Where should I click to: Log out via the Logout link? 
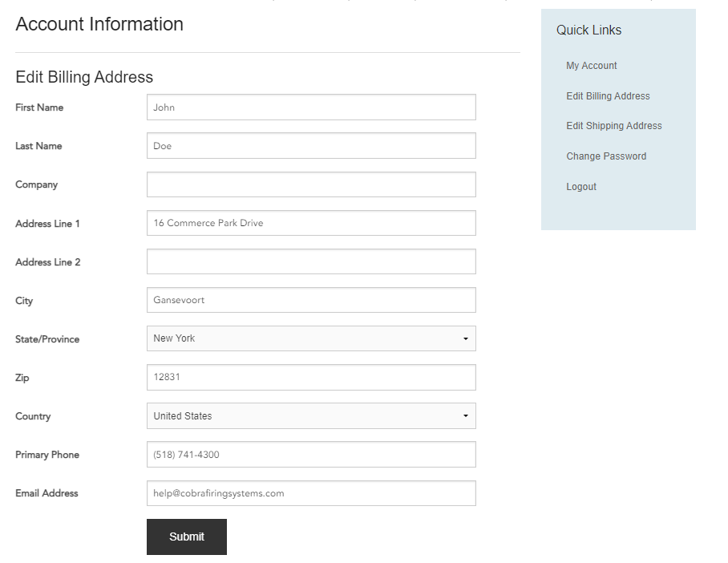(580, 187)
